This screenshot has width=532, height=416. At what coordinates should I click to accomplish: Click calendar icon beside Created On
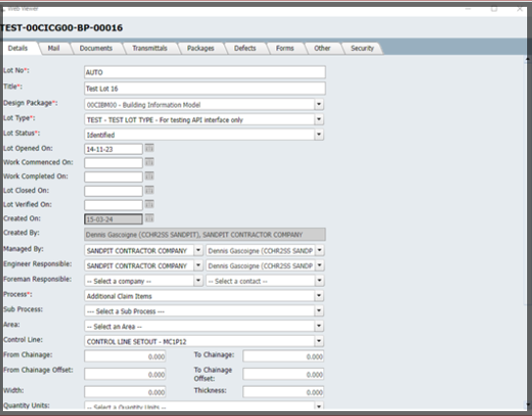[x=149, y=218]
